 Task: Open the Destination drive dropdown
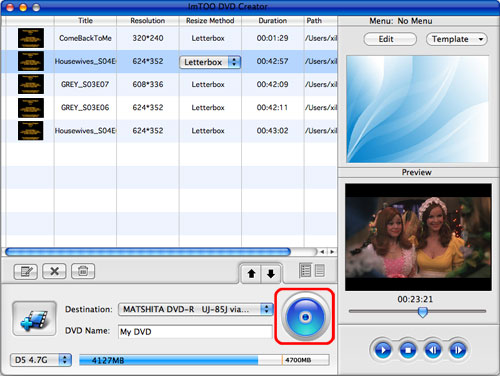pyautogui.click(x=196, y=309)
